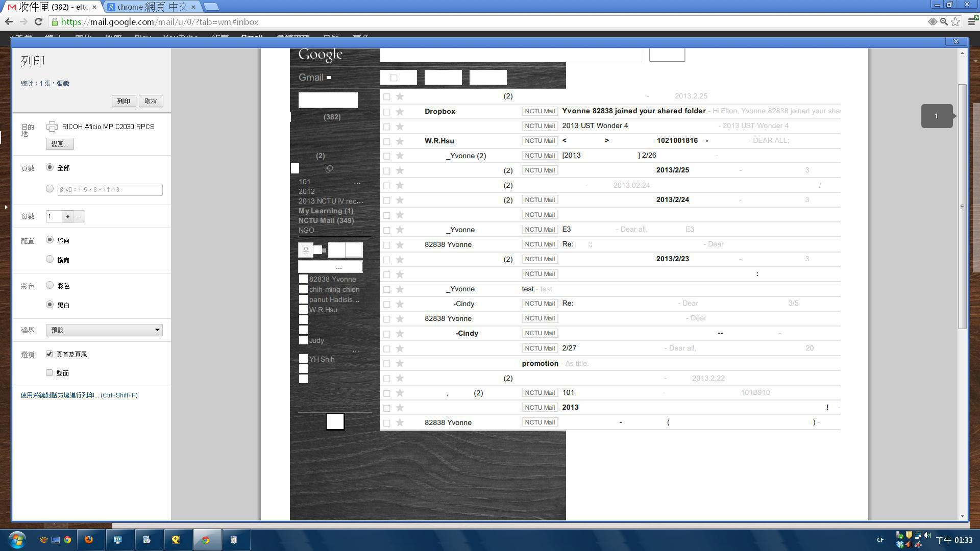Select landscape (橫向) orientation radio
This screenshot has width=980, height=551.
tap(50, 259)
